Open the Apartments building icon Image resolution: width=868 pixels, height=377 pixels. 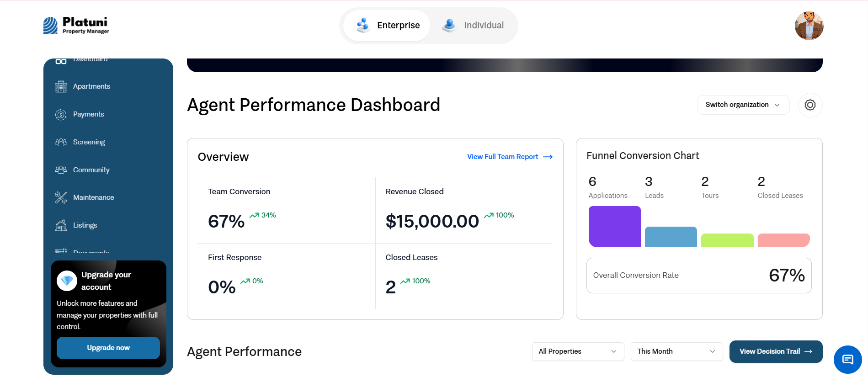click(x=61, y=86)
